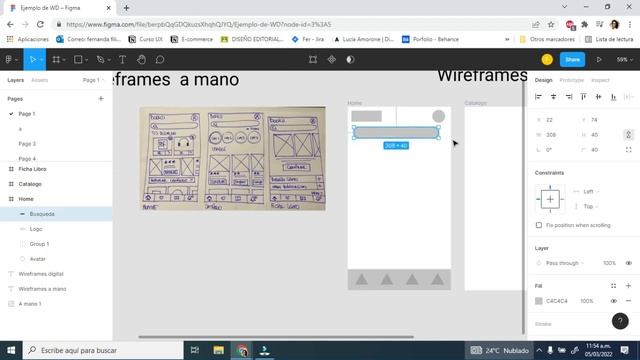The image size is (640, 360).
Task: Select the Frame tool
Action: [x=56, y=60]
